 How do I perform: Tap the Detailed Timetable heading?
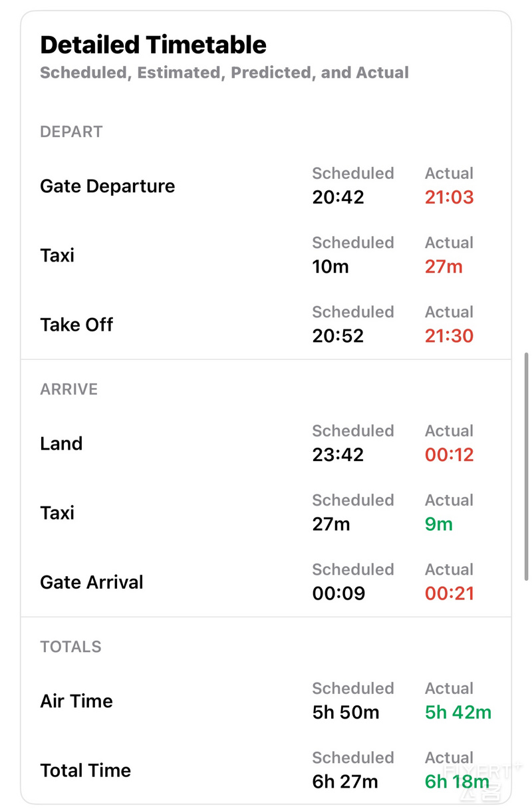click(x=153, y=45)
